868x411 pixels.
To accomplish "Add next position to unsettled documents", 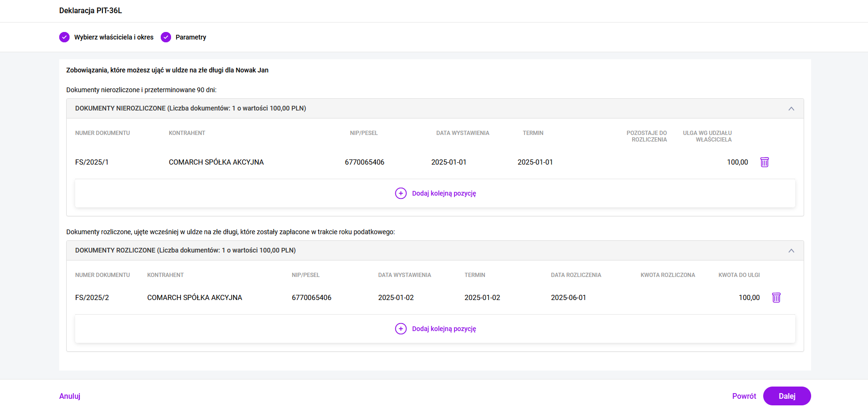I will point(444,193).
